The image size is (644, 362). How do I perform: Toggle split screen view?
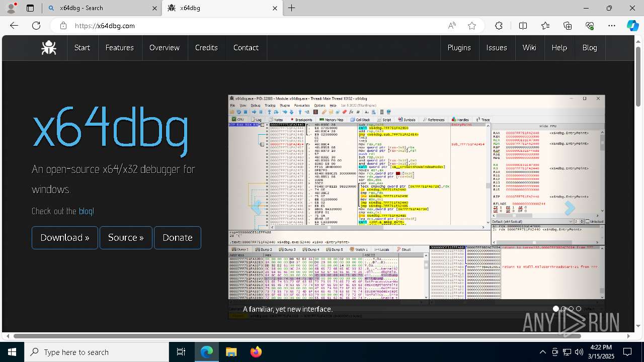pyautogui.click(x=523, y=26)
